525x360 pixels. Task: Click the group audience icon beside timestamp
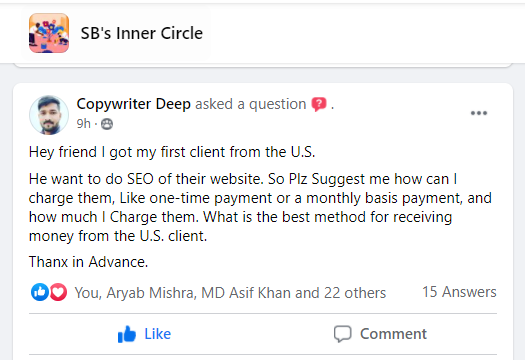[x=107, y=124]
